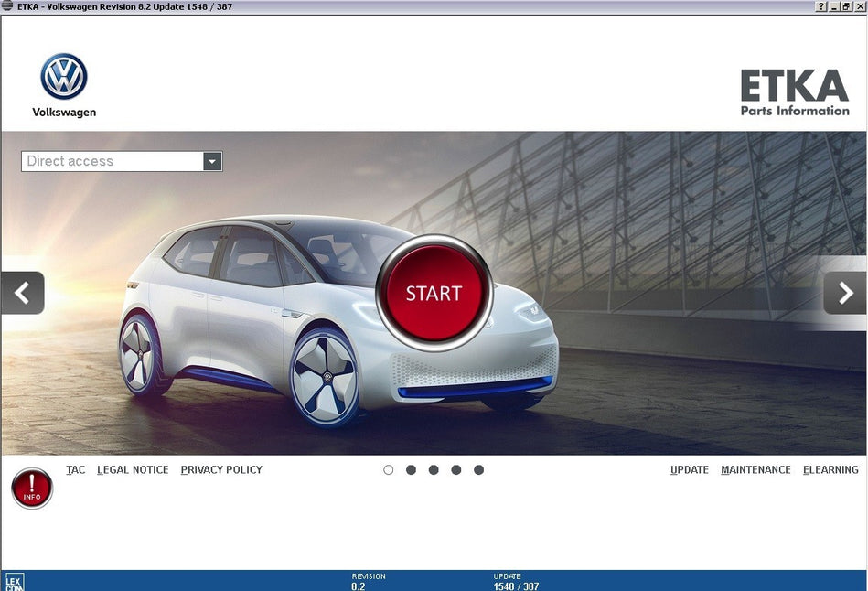Click the next slide right arrow
868x591 pixels.
(x=845, y=293)
